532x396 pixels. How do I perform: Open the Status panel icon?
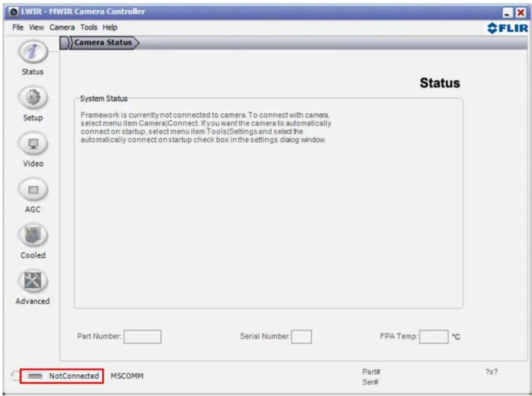[x=33, y=52]
